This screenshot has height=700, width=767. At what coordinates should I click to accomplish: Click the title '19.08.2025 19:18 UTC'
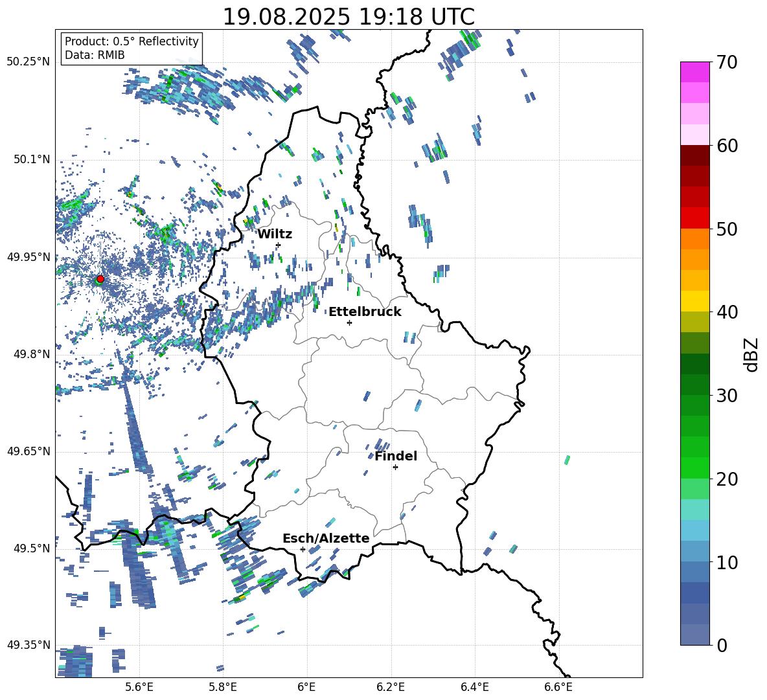[349, 17]
